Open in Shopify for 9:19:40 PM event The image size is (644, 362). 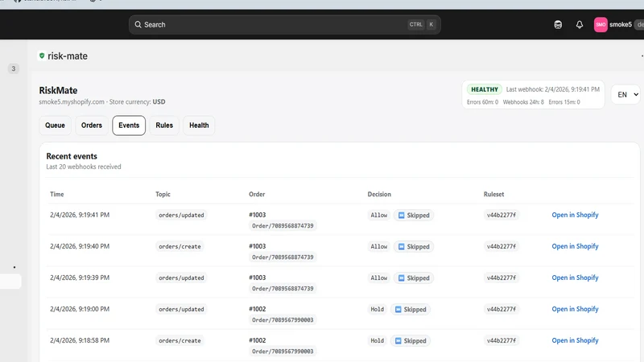click(x=575, y=246)
